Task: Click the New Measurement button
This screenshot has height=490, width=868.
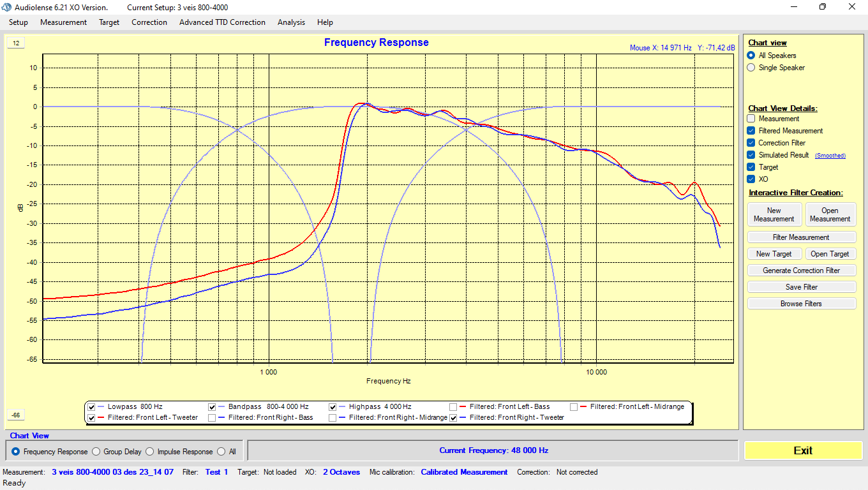Action: (x=774, y=214)
